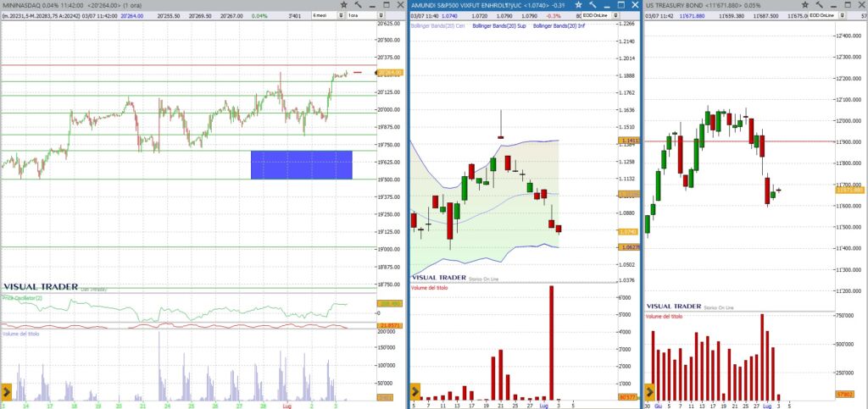Click the 3'401 volume value in MININASDAQ info bar

[x=295, y=16]
